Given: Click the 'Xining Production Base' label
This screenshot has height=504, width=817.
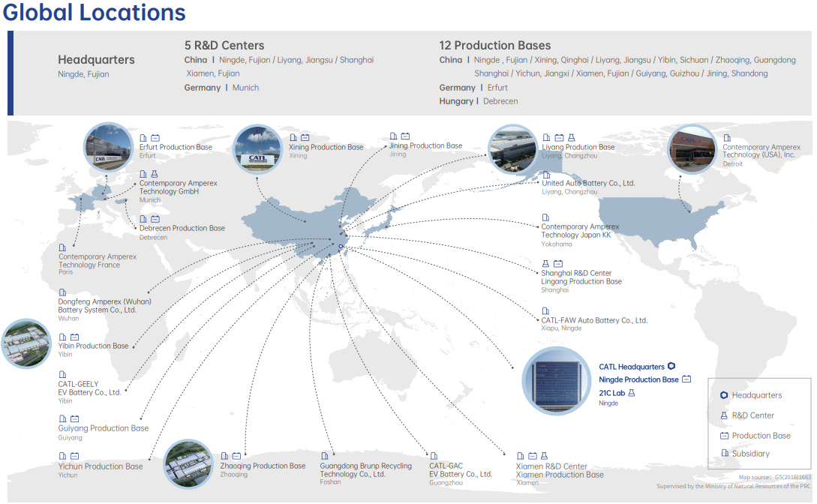Looking at the screenshot, I should point(326,147).
